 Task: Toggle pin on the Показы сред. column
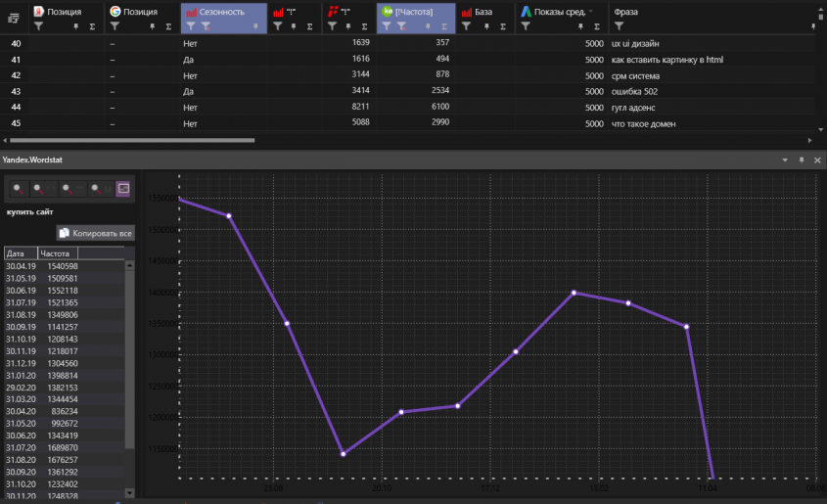[x=580, y=27]
